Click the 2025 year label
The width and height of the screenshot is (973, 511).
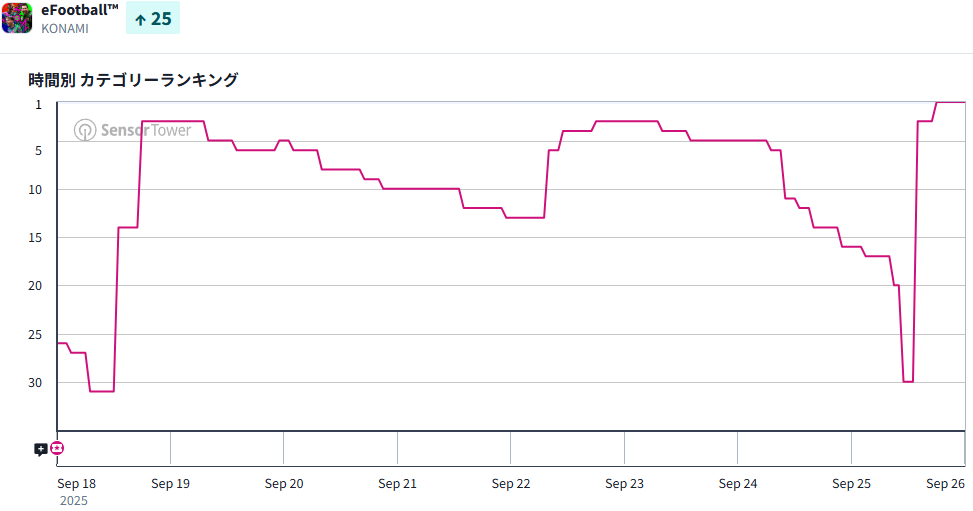coord(73,500)
